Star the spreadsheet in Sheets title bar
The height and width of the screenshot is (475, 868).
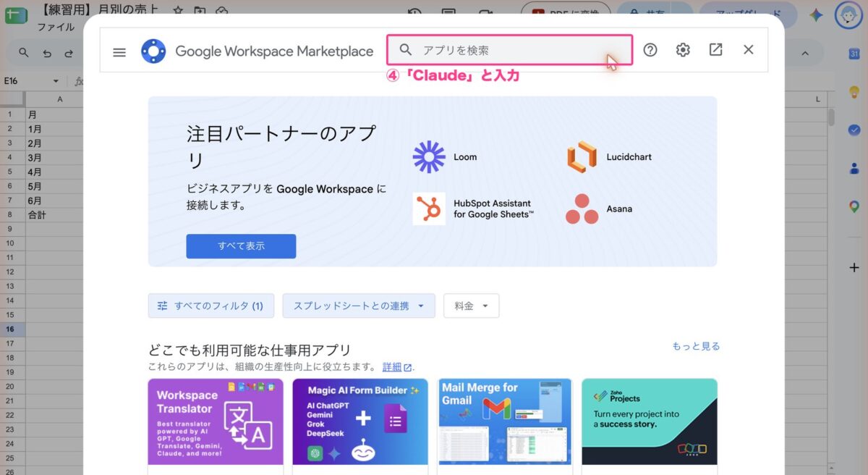point(179,12)
